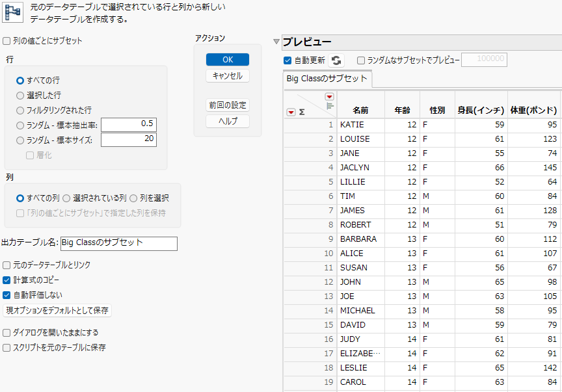Click the sampling rate field showing 0.5
Image resolution: width=562 pixels, height=392 pixels.
[129, 124]
